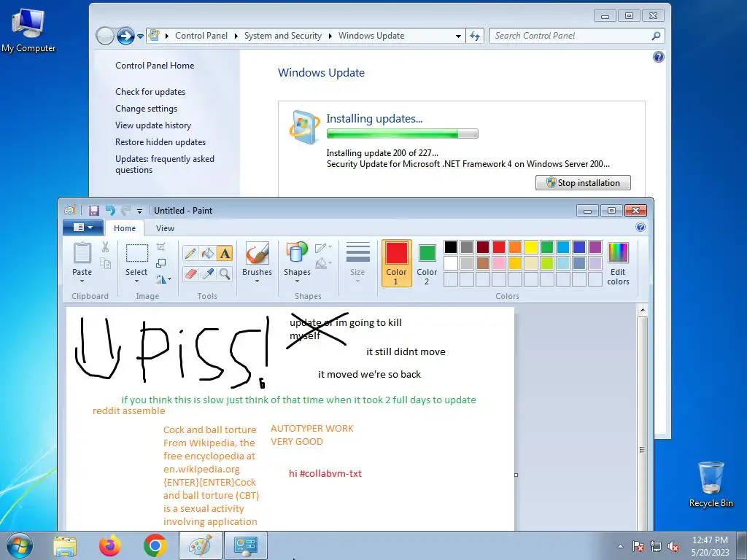This screenshot has height=560, width=747.
Task: Click the Crop icon in Image group
Action: 161,246
